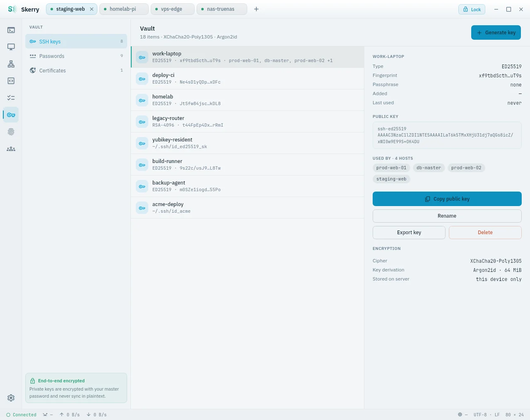Screen dimensions: 530x420
Task: Delete the work-laptop key
Action: 485,233
